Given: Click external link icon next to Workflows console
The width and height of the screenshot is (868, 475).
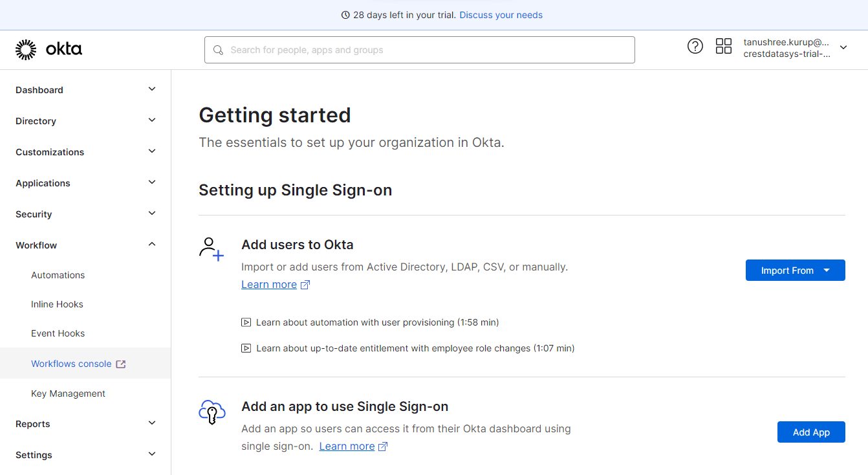Looking at the screenshot, I should [121, 364].
